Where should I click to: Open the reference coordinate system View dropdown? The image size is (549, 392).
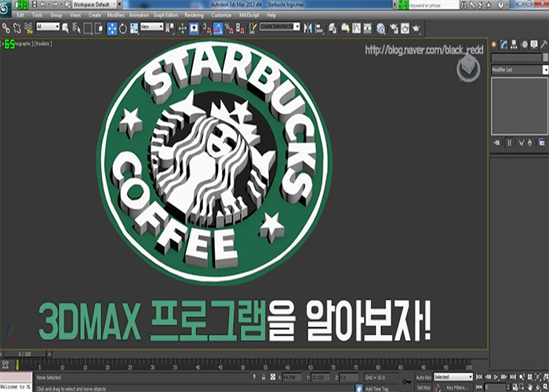click(151, 27)
